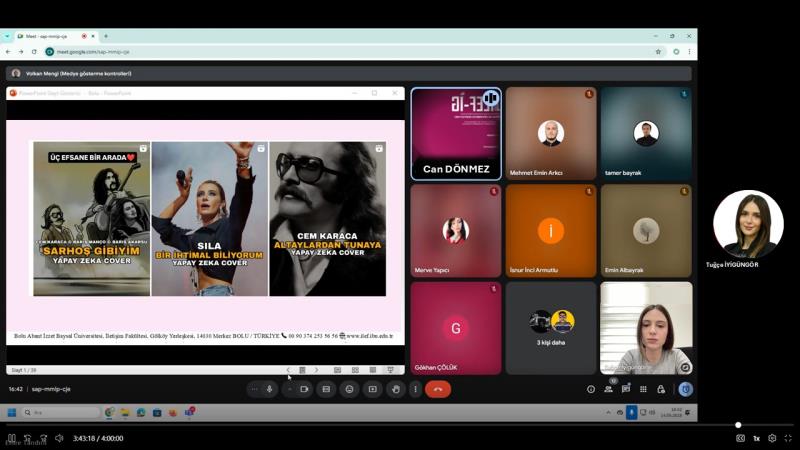Click the meet.google.com address bar
The width and height of the screenshot is (800, 450).
pos(352,52)
